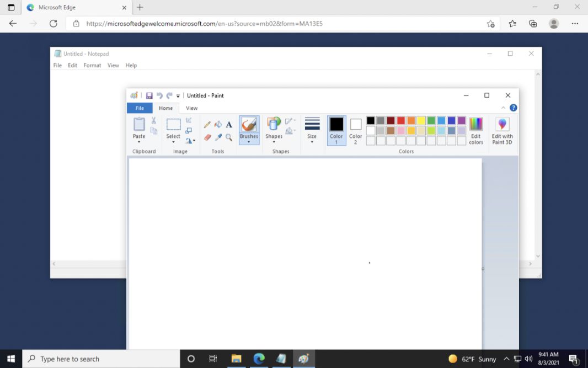Select the Magnifier tool
The image size is (588, 368).
tap(229, 137)
